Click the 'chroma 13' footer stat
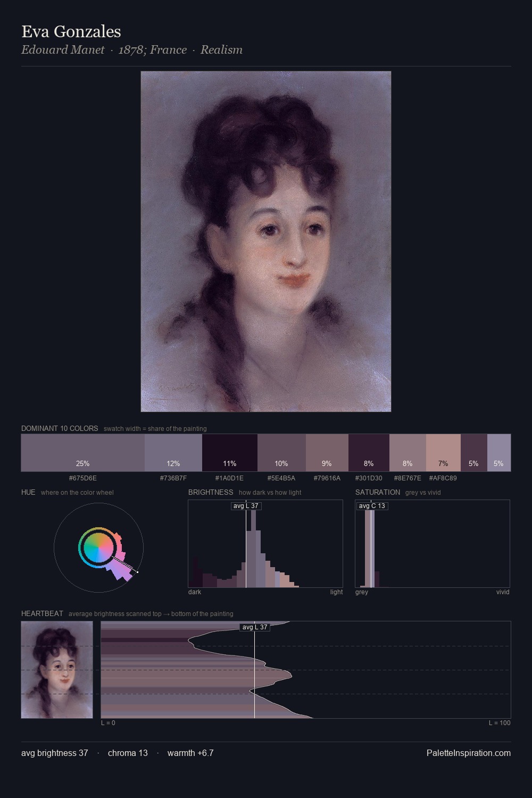532x798 pixels. point(128,753)
